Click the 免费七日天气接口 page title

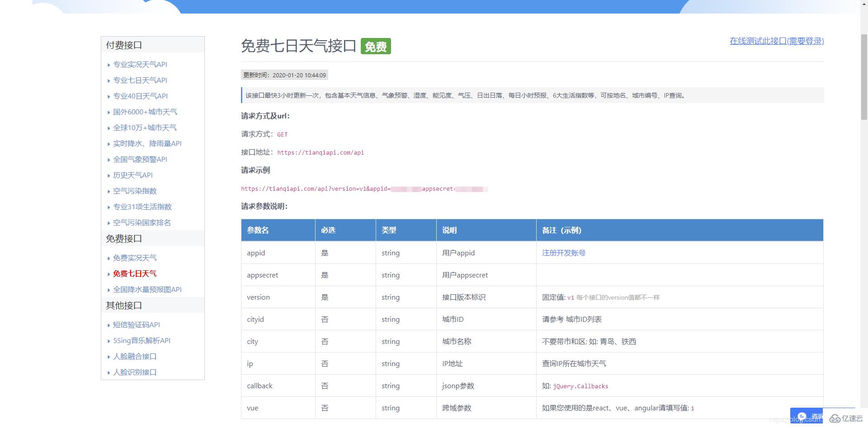(x=298, y=46)
